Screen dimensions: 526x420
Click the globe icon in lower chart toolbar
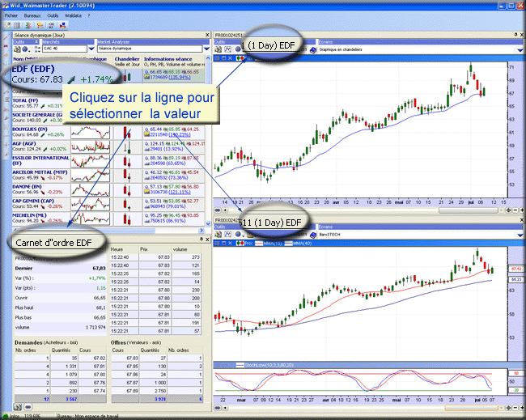238,235
